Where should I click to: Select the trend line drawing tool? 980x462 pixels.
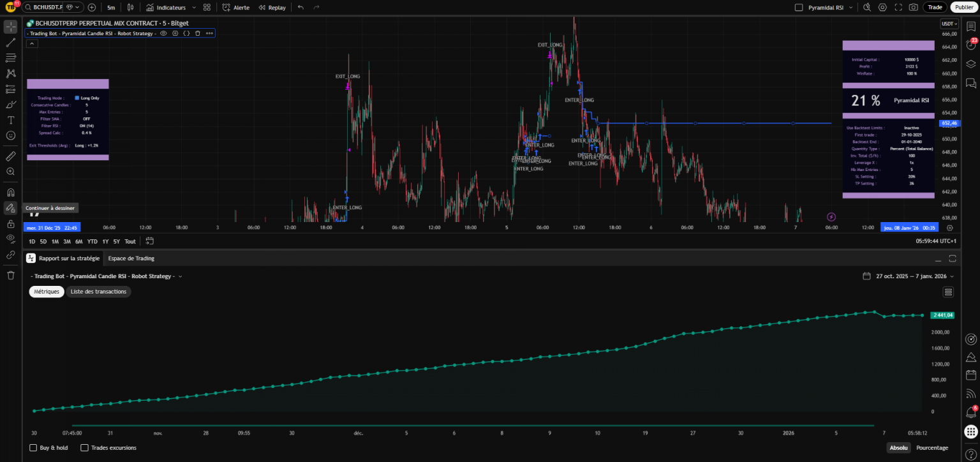click(10, 43)
